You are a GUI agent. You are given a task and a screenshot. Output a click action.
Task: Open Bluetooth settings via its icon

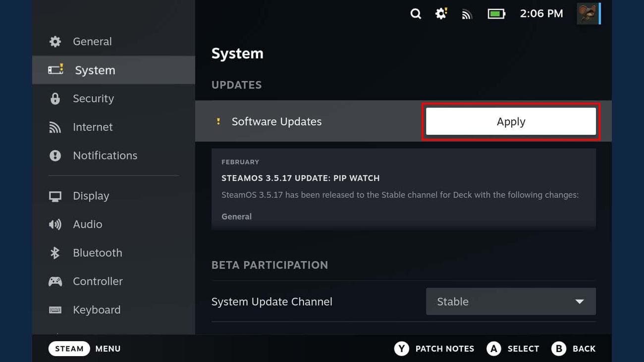point(54,253)
